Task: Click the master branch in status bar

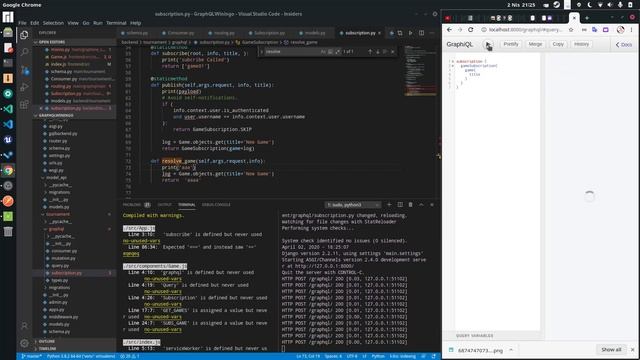Action: point(31,356)
